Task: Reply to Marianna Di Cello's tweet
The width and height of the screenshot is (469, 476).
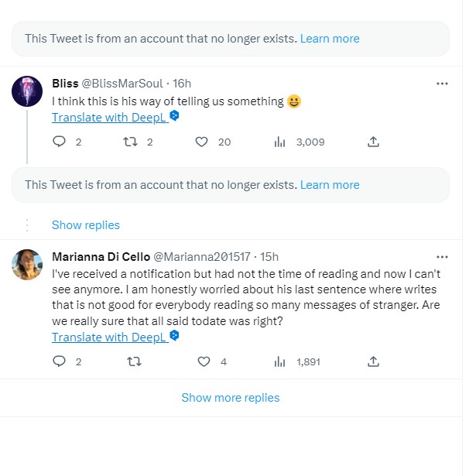Action: click(x=59, y=361)
